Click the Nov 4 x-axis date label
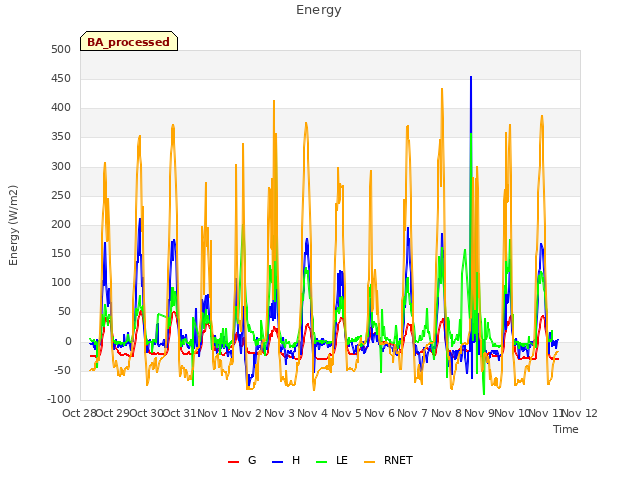The image size is (640, 480). pos(312,413)
